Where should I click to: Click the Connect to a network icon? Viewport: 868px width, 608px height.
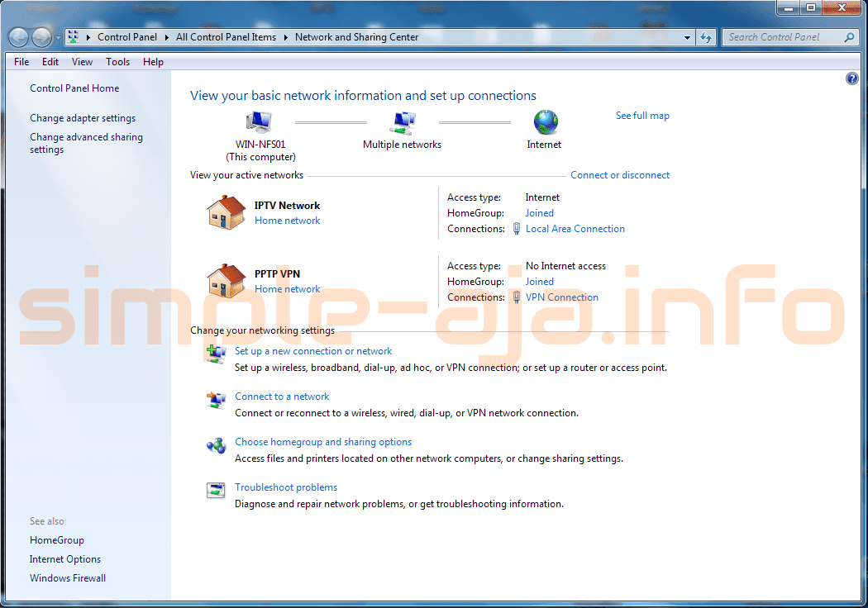pyautogui.click(x=216, y=400)
